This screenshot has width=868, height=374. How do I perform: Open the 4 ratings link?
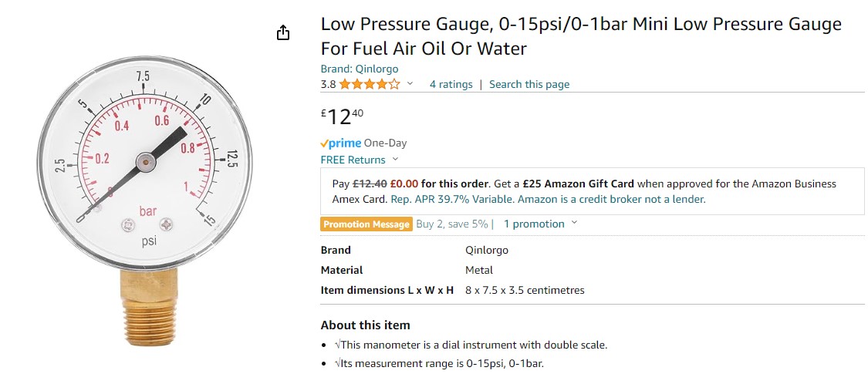pos(451,84)
